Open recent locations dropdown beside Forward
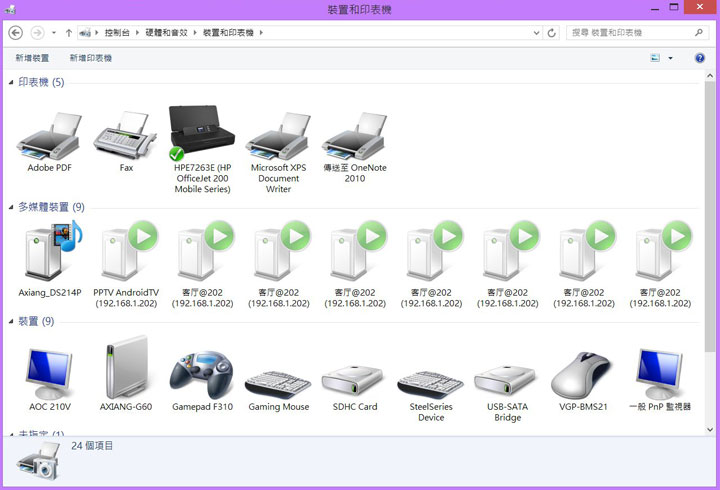This screenshot has height=490, width=720. [x=54, y=33]
